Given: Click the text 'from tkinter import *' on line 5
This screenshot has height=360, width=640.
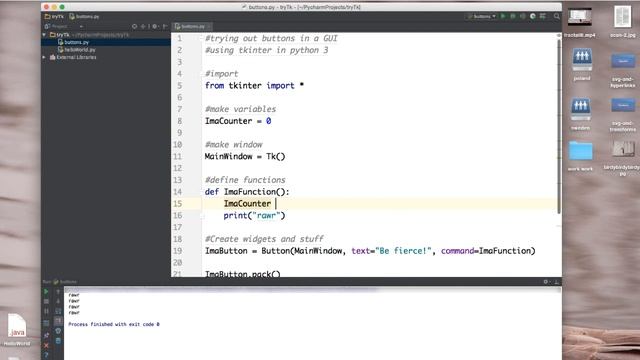Looking at the screenshot, I should pos(254,85).
